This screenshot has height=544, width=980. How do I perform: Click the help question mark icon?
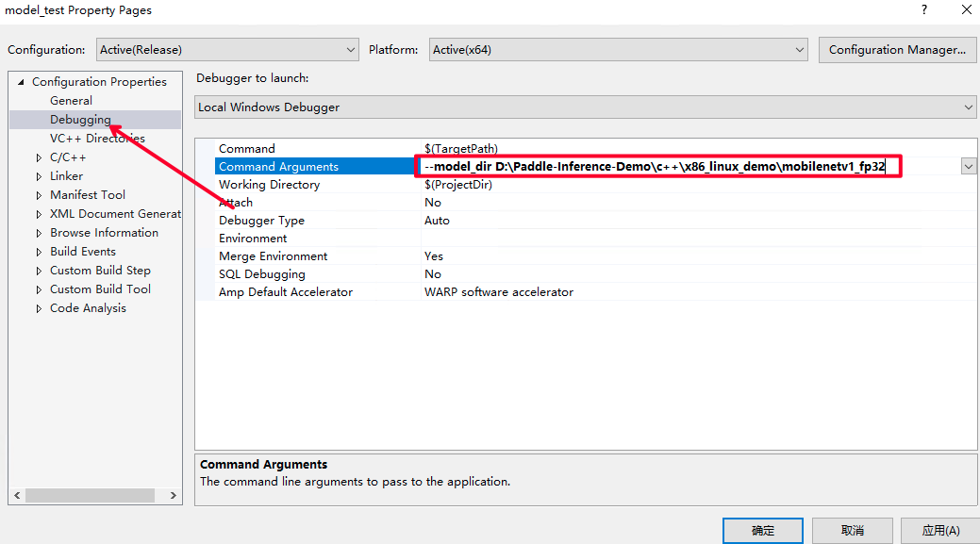[922, 10]
